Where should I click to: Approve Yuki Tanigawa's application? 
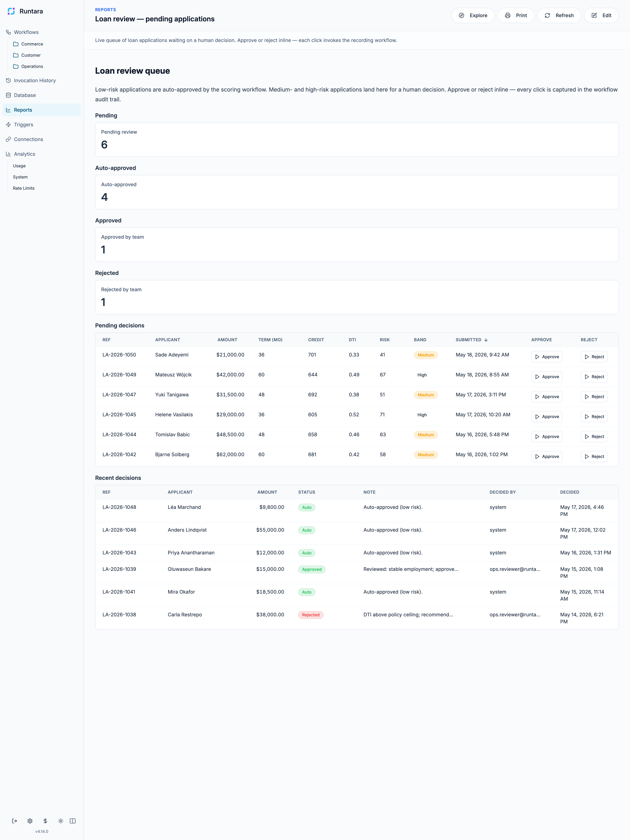[x=547, y=397]
